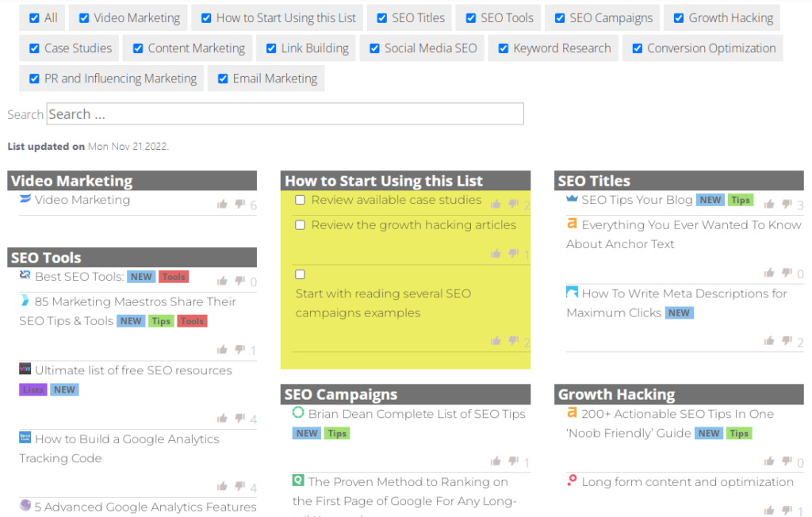Image resolution: width=812 pixels, height=517 pixels.
Task: Uncheck the All filter checkbox
Action: coord(34,17)
